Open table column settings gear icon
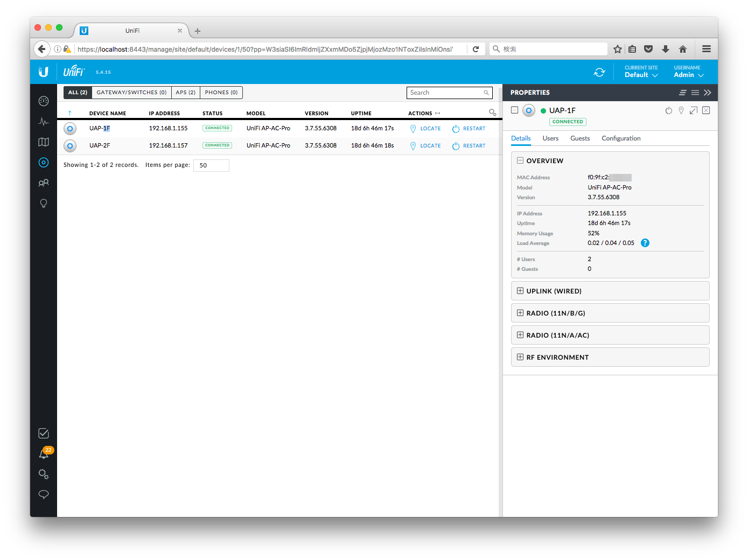This screenshot has height=560, width=748. click(x=492, y=113)
